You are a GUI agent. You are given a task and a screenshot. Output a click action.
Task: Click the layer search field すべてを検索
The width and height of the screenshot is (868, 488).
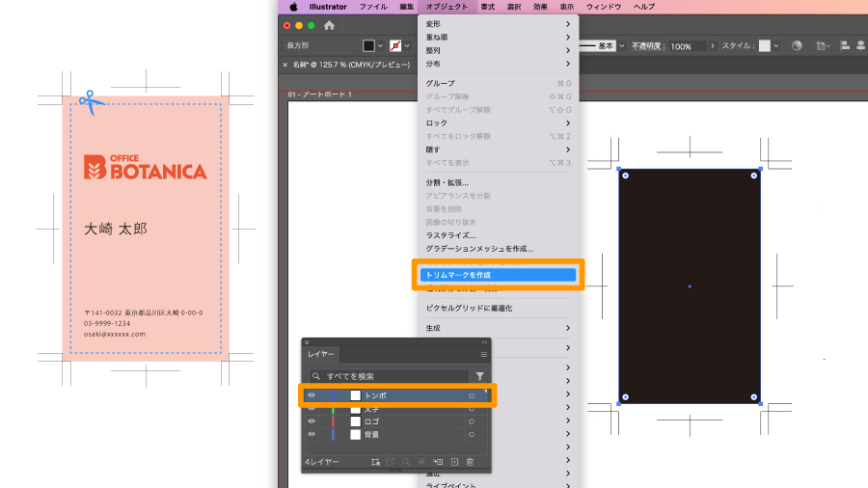point(389,376)
